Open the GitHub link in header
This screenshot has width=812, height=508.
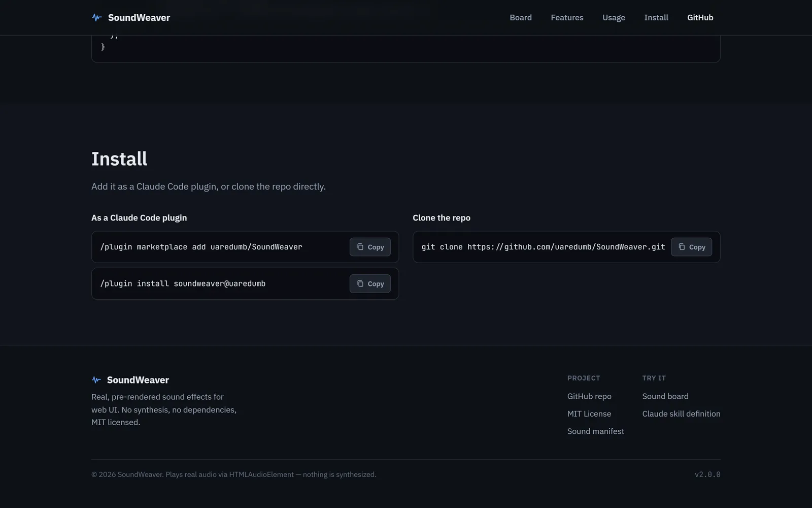tap(700, 18)
